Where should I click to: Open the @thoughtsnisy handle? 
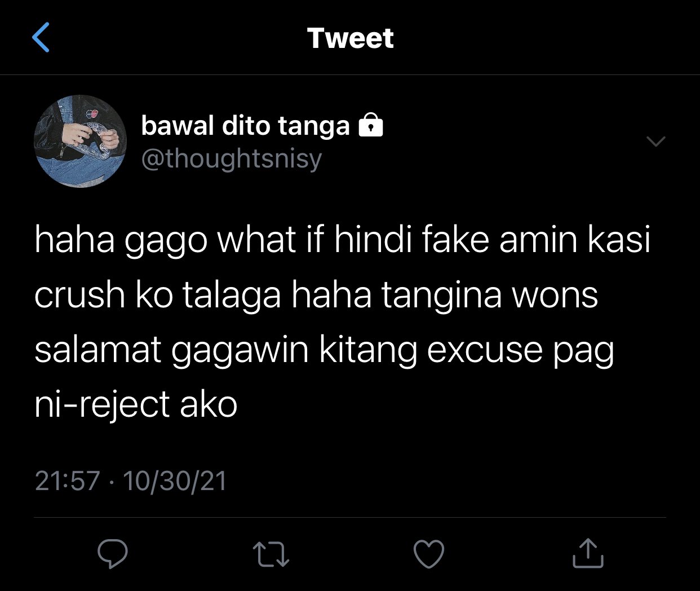[231, 159]
